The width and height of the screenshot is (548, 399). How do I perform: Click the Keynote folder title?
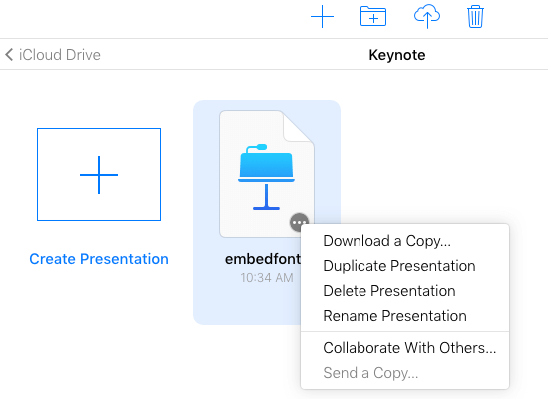click(x=397, y=55)
